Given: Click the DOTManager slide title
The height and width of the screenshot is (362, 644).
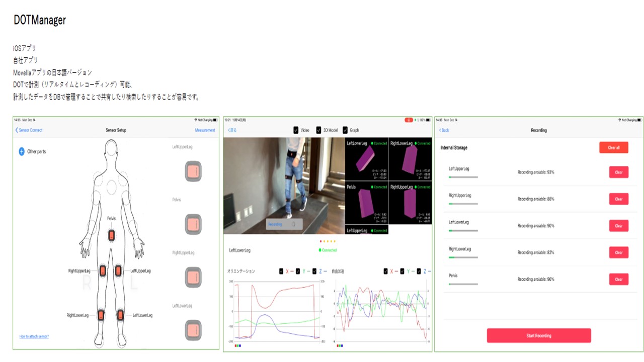Looking at the screenshot, I should coord(40,21).
